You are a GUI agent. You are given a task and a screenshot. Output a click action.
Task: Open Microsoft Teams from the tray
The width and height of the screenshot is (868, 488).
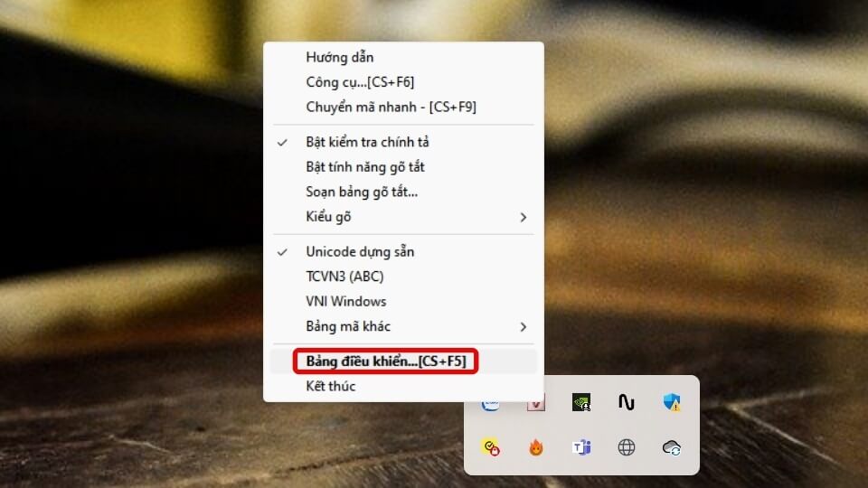[581, 447]
